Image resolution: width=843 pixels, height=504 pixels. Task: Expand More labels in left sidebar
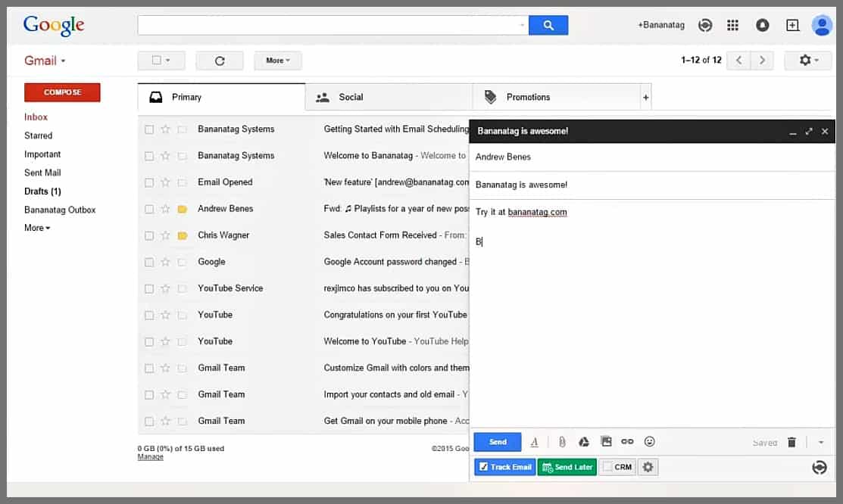coord(37,228)
